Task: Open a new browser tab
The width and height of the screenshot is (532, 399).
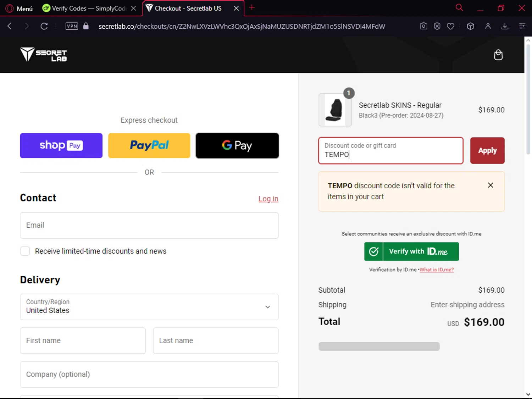Action: pos(252,7)
